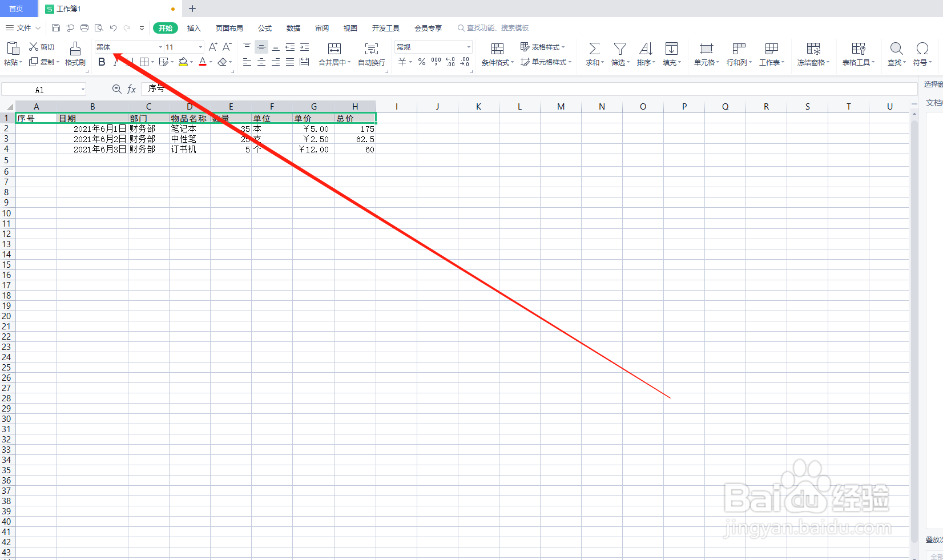Switch to the 视图 (View) tab
Screen dimensions: 943x560
coord(350,28)
